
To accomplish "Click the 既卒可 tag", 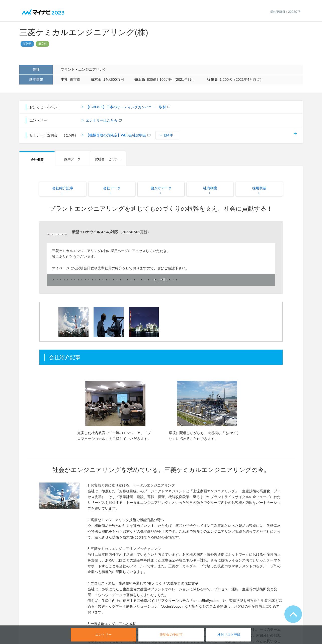I will pyautogui.click(x=42, y=44).
